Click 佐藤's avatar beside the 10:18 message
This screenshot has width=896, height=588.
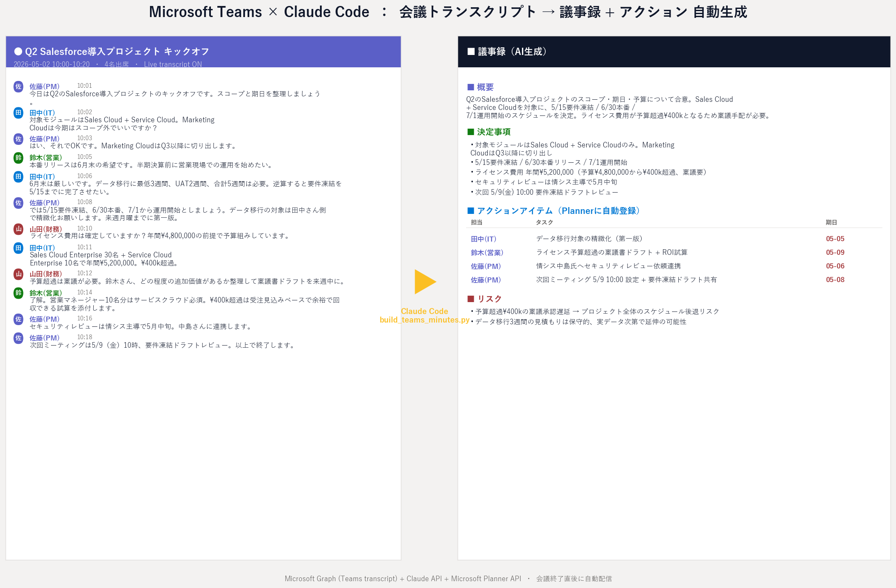click(18, 338)
